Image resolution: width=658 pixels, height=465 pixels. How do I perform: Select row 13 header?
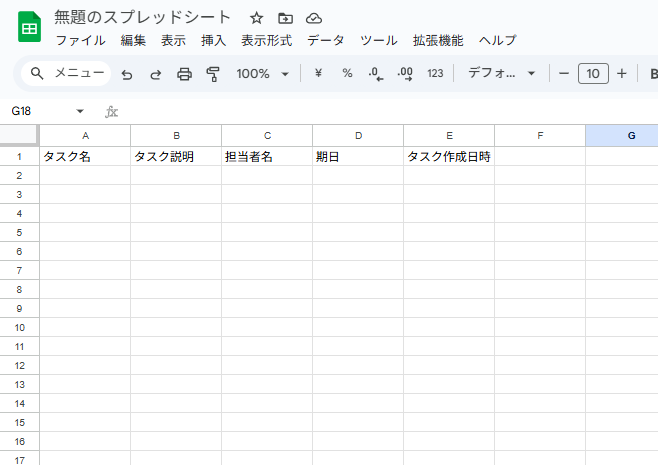pyautogui.click(x=19, y=384)
